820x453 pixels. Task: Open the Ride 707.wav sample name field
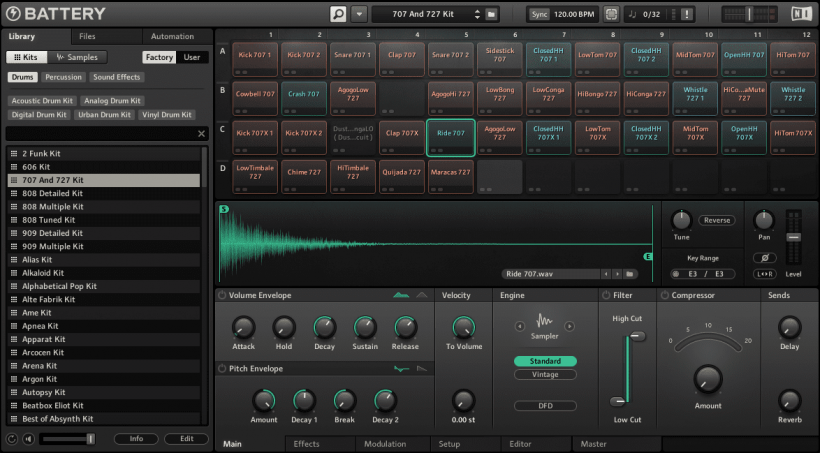click(x=551, y=274)
